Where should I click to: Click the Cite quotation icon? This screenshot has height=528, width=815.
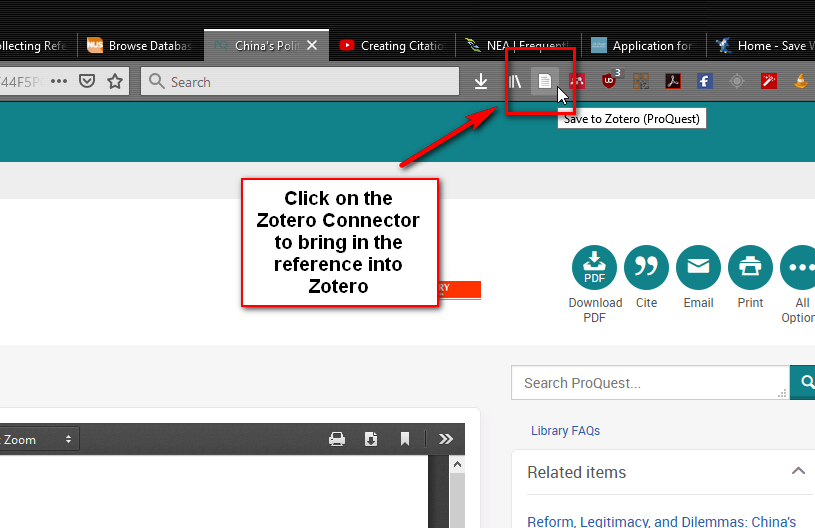tap(646, 267)
